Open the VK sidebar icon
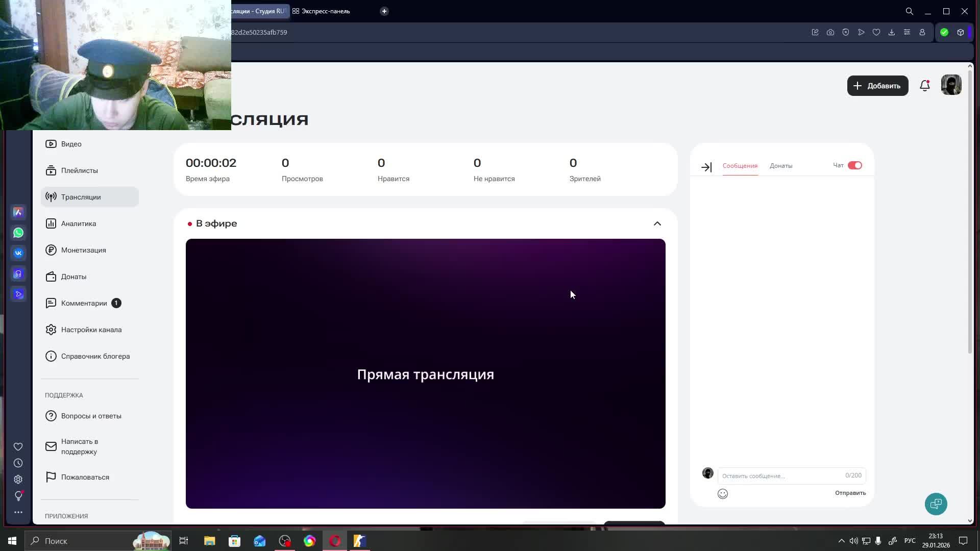The height and width of the screenshot is (551, 980). click(x=18, y=253)
